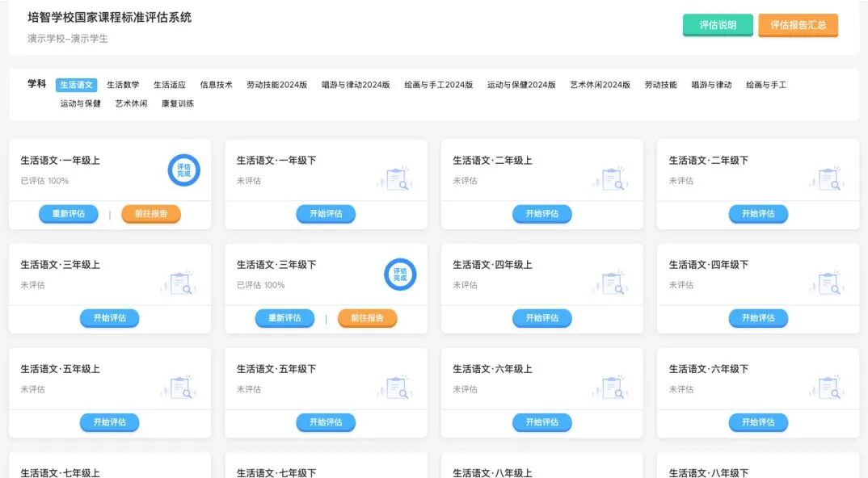Click the clipboard icon on 六年级上 card

click(x=611, y=387)
